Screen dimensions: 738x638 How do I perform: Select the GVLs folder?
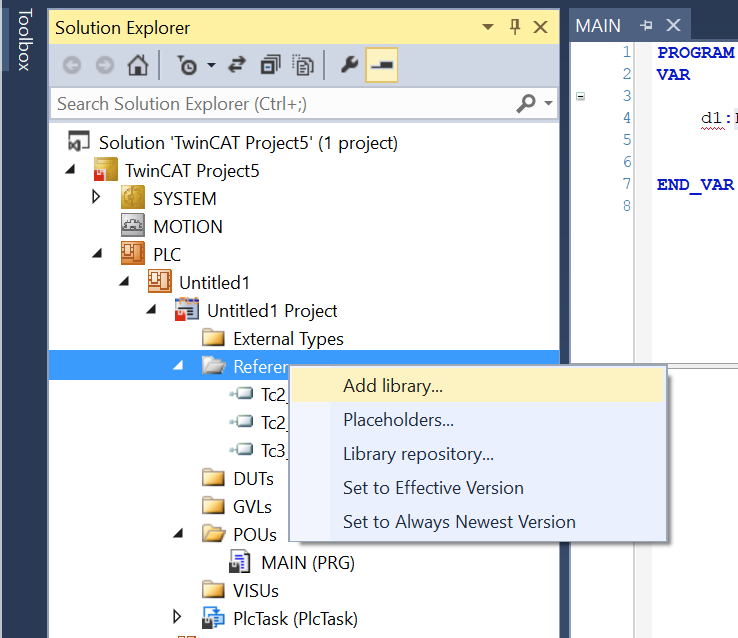click(x=252, y=507)
